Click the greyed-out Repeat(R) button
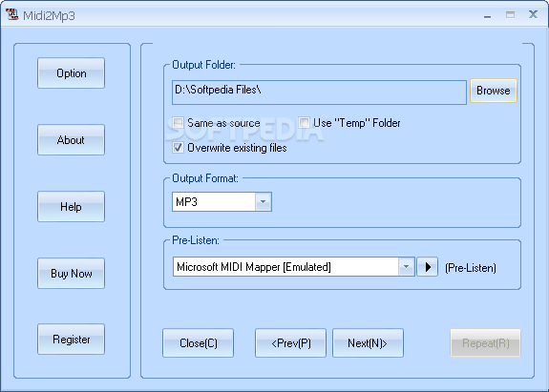Screen dimensions: 549x392 [x=485, y=343]
